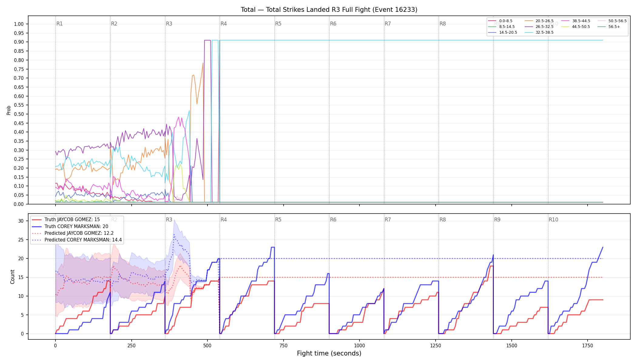Click the Count y-axis label
This screenshot has width=637, height=364.
coord(12,277)
